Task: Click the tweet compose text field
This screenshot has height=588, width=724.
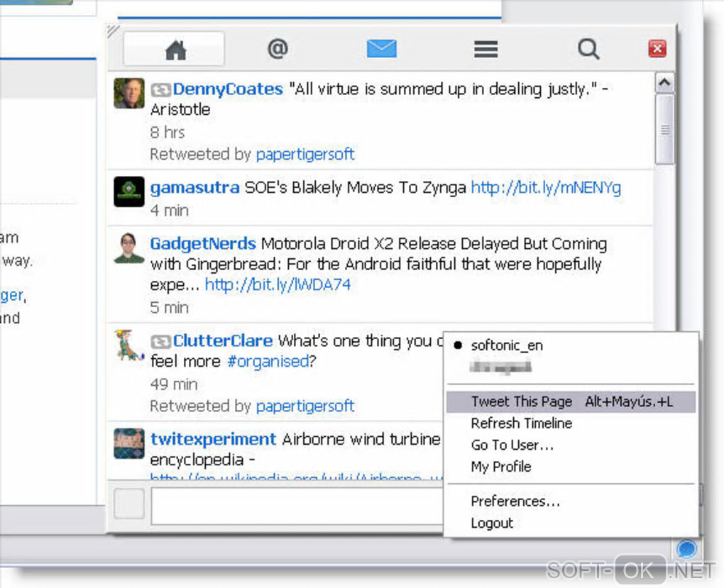Action: tap(297, 506)
